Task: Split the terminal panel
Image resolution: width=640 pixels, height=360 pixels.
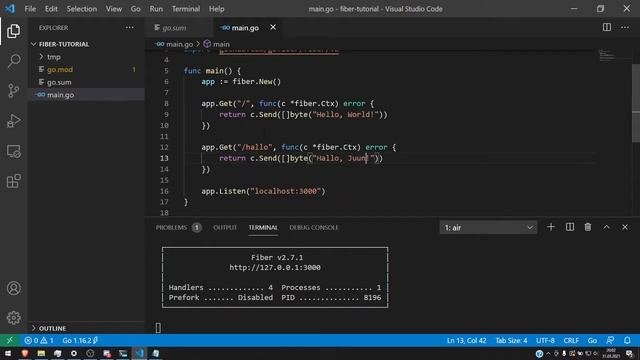Action: [570, 227]
